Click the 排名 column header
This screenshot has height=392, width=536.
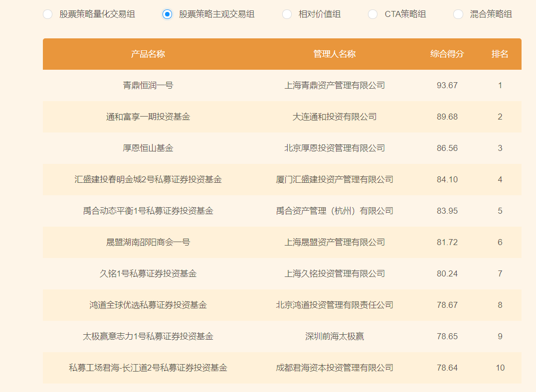point(500,54)
